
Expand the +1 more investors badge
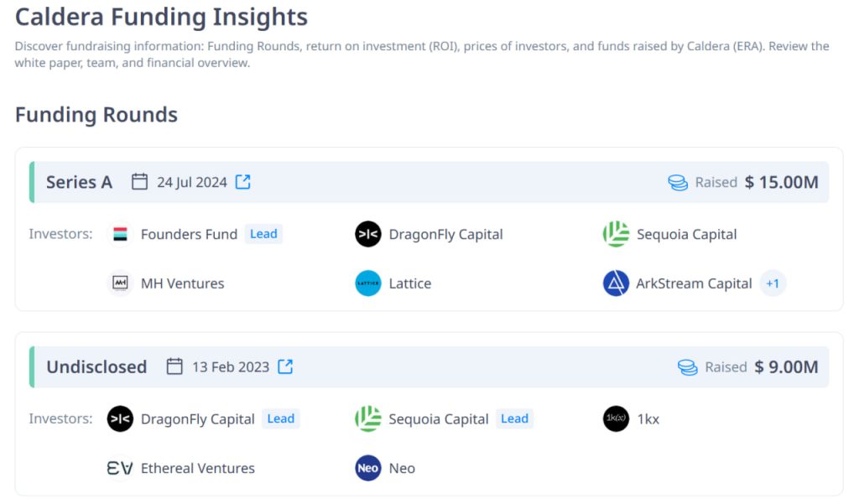773,283
